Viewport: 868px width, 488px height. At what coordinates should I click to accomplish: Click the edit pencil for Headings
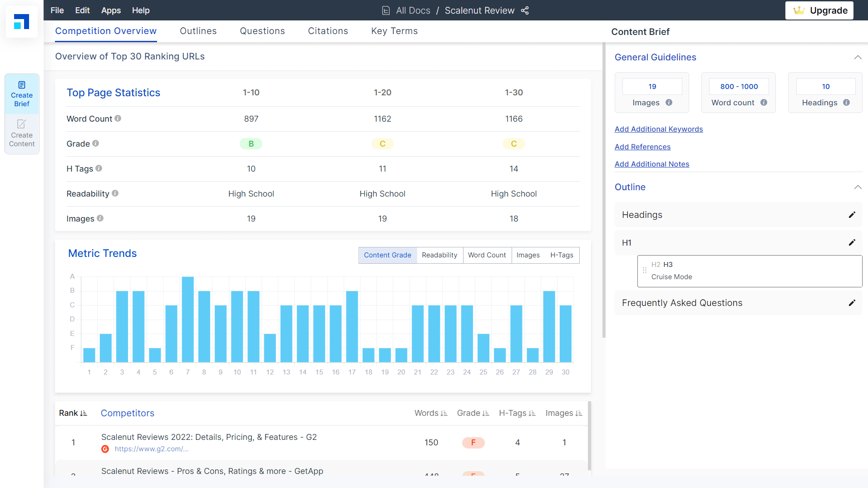(852, 215)
